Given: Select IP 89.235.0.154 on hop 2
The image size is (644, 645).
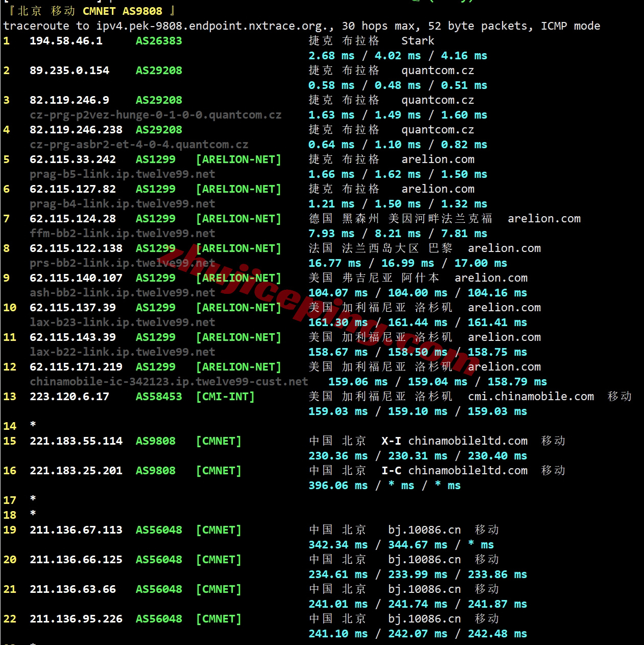Looking at the screenshot, I should pyautogui.click(x=69, y=71).
